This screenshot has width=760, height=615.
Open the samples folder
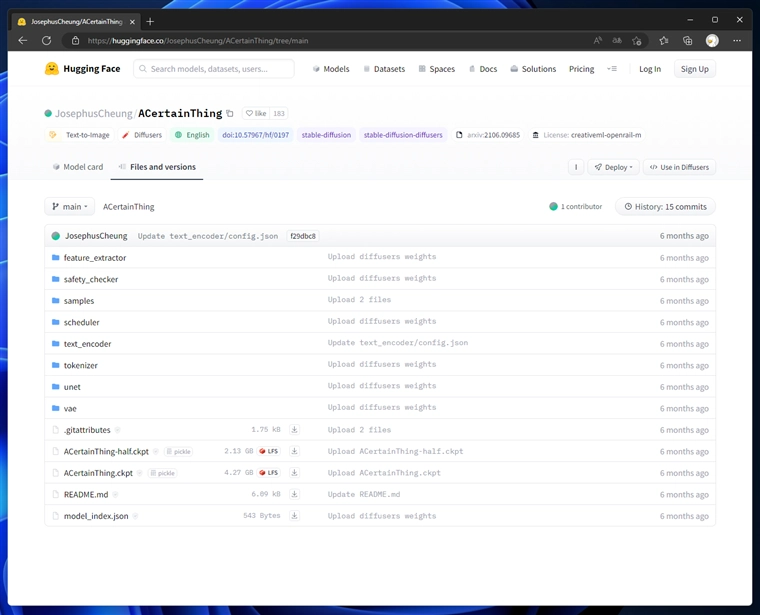(79, 301)
